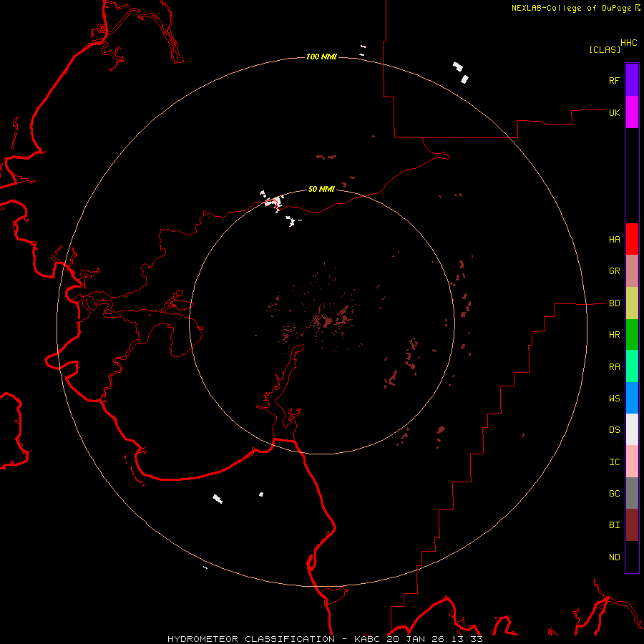Click the radar site center echo cluster
644x644 pixels.
coord(327,320)
